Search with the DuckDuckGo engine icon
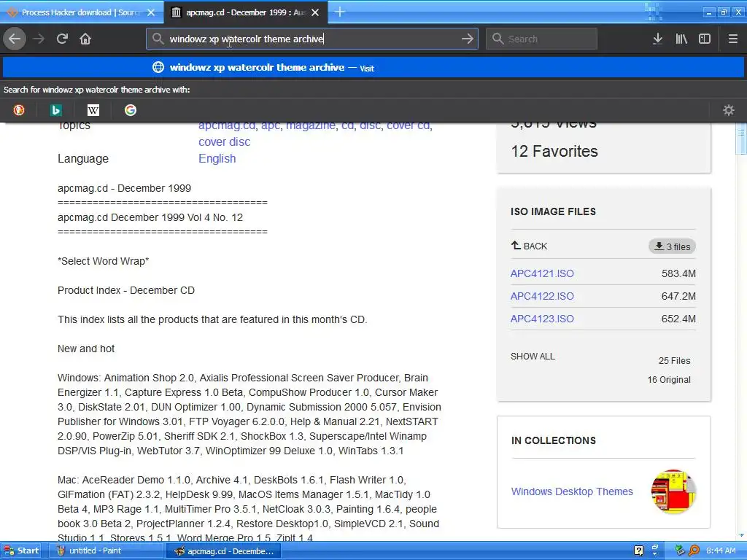The height and width of the screenshot is (560, 747). point(18,111)
